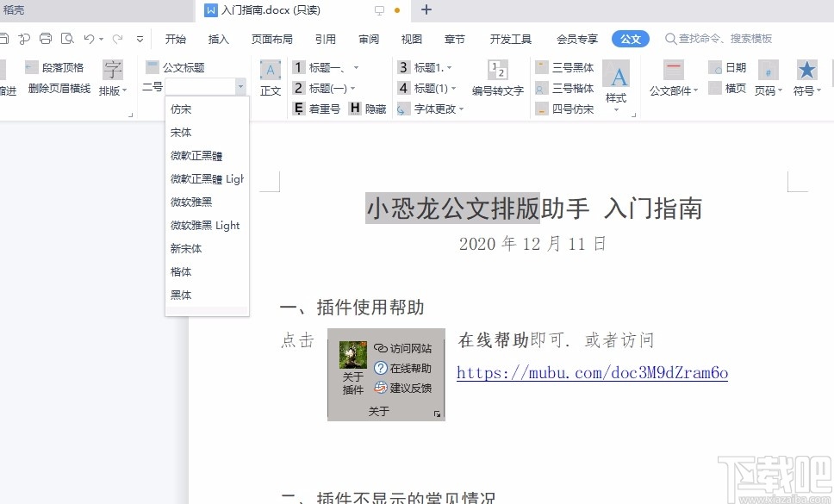The image size is (834, 504).
Task: Apply the 四号仿宋 style icon
Action: (x=564, y=108)
